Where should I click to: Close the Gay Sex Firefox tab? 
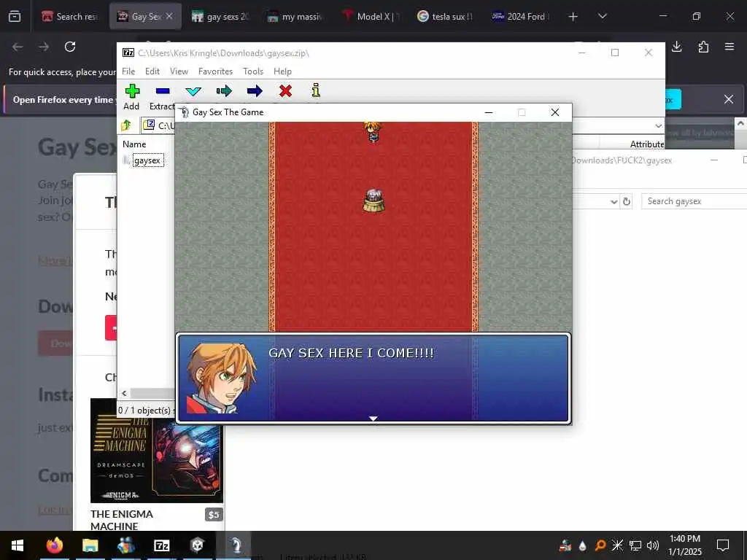(x=169, y=16)
